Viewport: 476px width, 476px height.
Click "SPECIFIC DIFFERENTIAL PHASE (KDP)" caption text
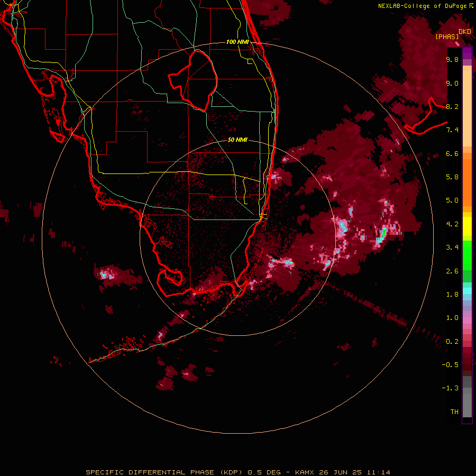point(164,472)
